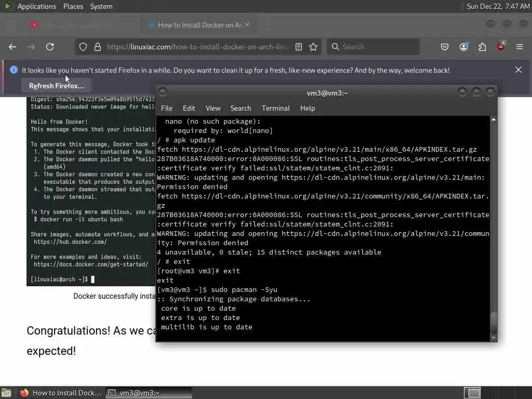Switch to the How to Install Docker tab

[199, 25]
